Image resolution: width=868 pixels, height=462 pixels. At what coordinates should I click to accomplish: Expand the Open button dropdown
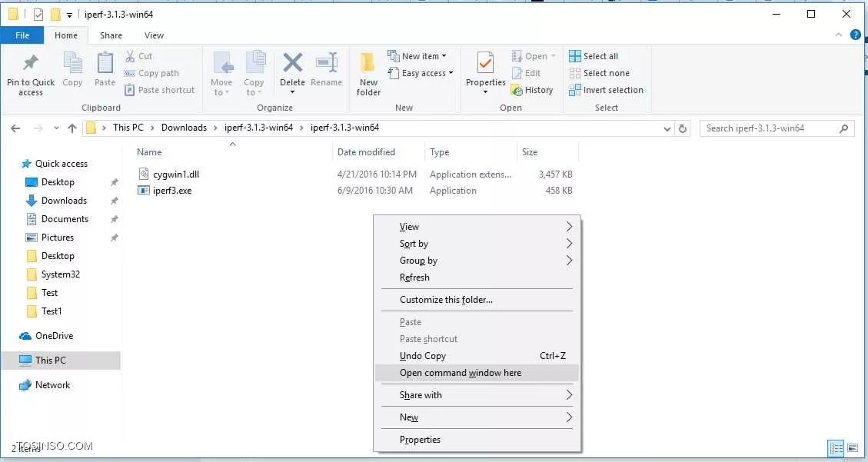pyautogui.click(x=553, y=56)
